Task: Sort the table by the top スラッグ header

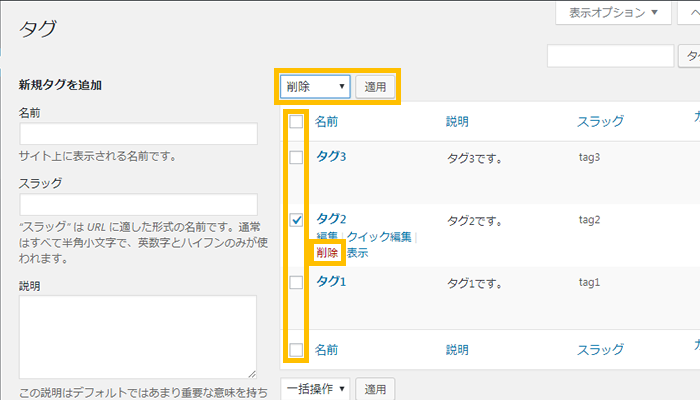Action: pyautogui.click(x=600, y=122)
